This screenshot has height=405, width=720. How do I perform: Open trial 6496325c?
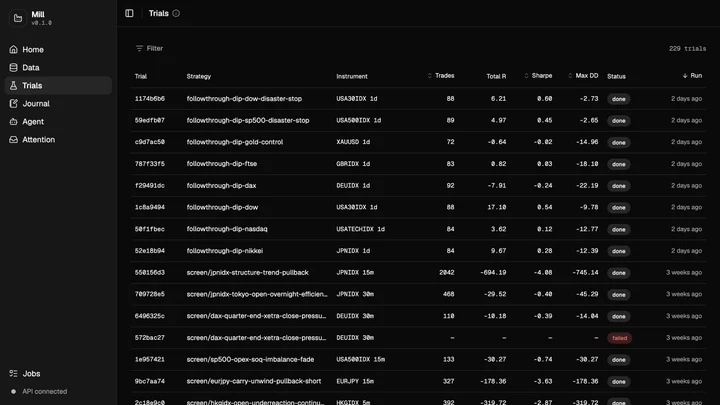150,316
